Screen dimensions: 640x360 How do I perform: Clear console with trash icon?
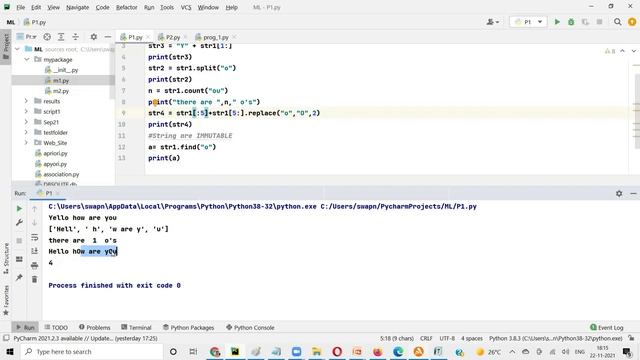35,279
